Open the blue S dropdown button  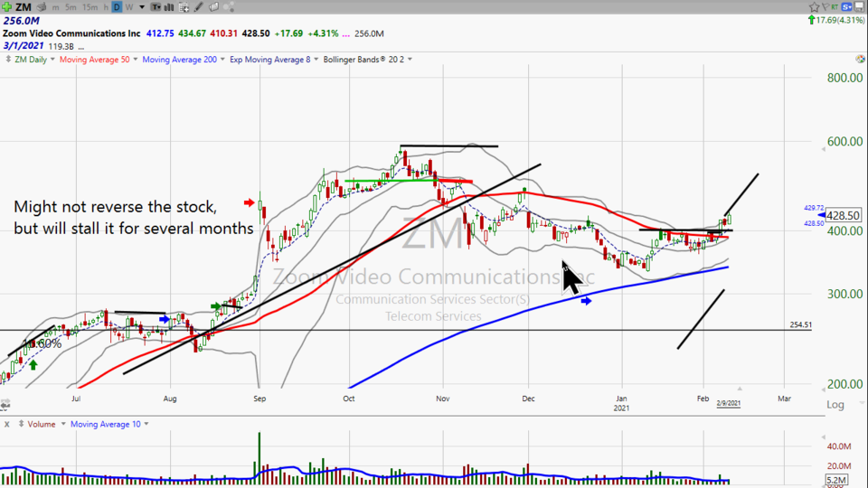tap(846, 6)
